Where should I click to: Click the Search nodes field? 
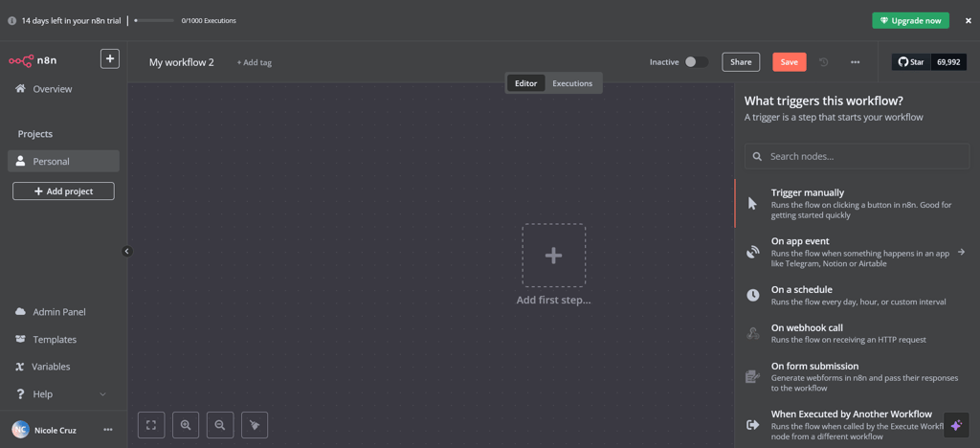[857, 156]
